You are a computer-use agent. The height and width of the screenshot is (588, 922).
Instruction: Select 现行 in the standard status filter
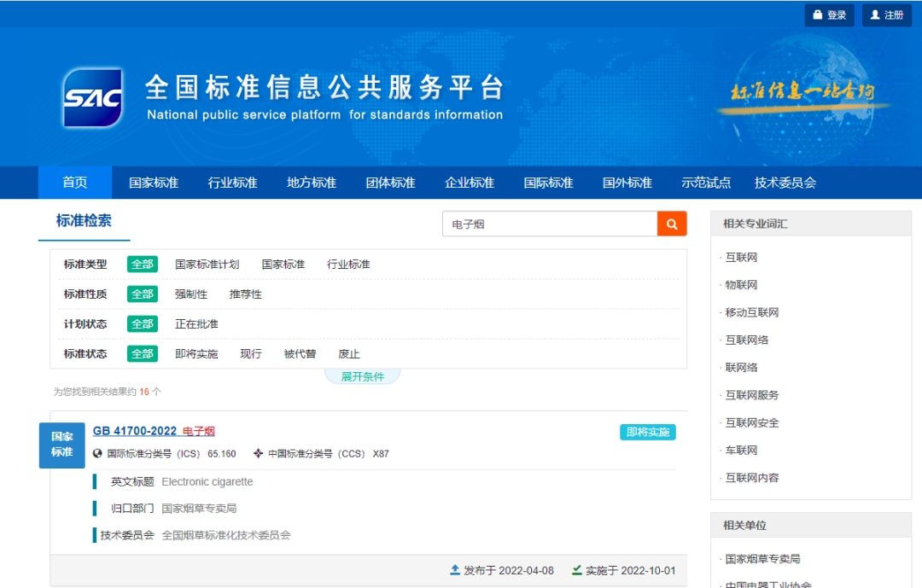[251, 354]
